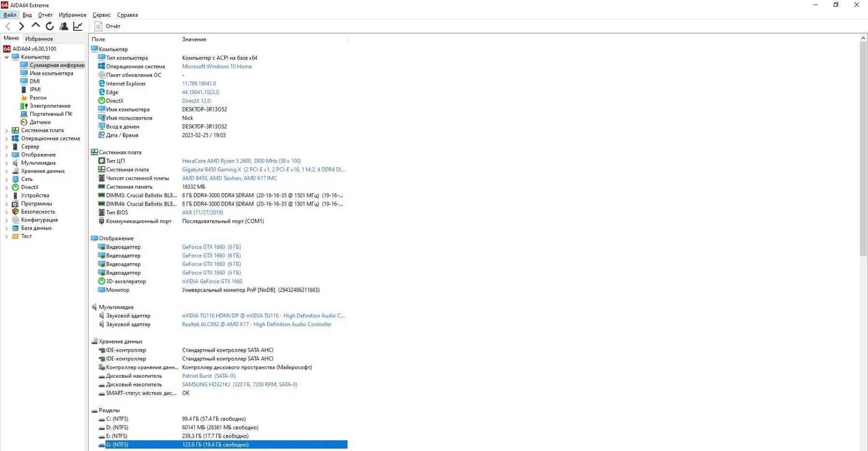The image size is (868, 451).
Task: Open the Сервис menu
Action: (101, 15)
